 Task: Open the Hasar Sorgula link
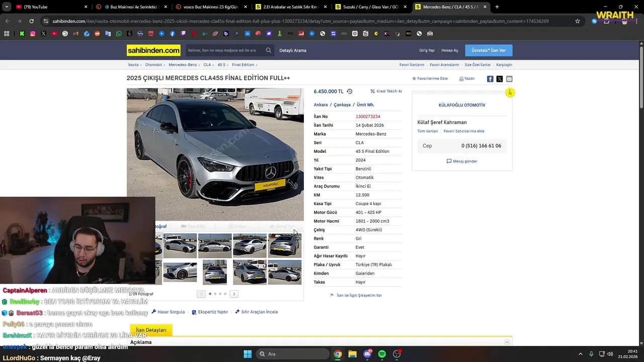[168, 312]
